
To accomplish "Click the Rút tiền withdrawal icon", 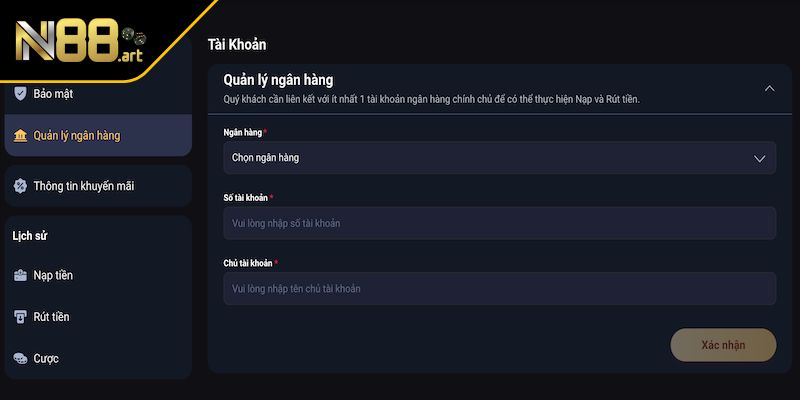I will (x=20, y=317).
